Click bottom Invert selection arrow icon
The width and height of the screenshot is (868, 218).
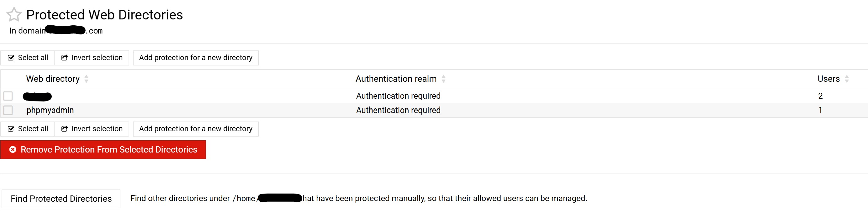point(64,129)
